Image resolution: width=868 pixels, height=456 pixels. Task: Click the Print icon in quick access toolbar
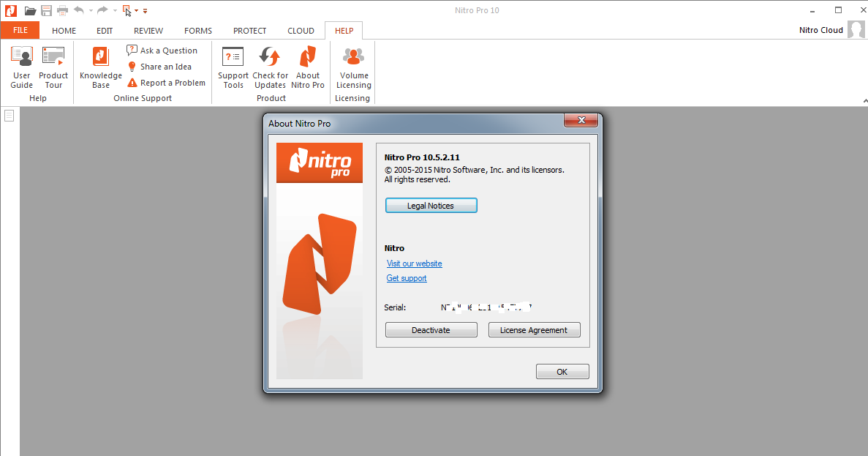tap(63, 10)
